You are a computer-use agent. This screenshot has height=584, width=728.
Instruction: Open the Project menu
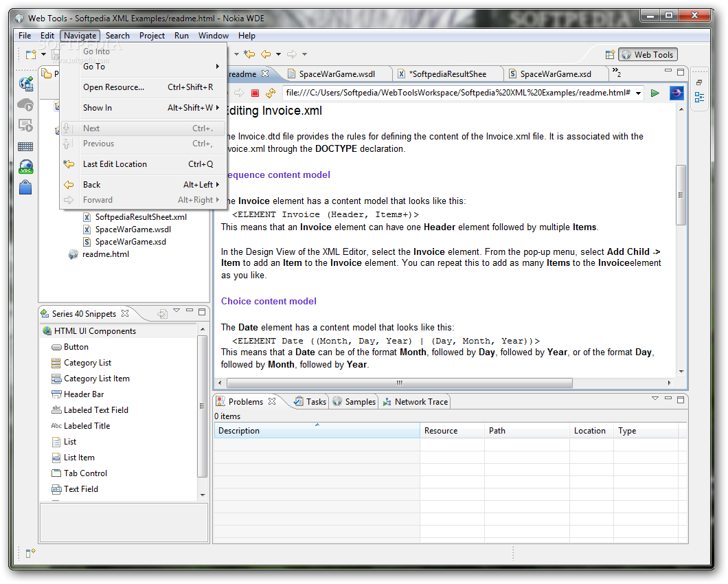pyautogui.click(x=152, y=36)
